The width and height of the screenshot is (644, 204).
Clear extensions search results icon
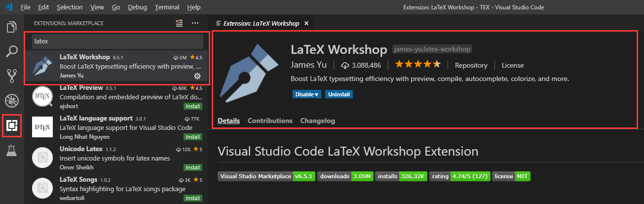click(x=179, y=23)
